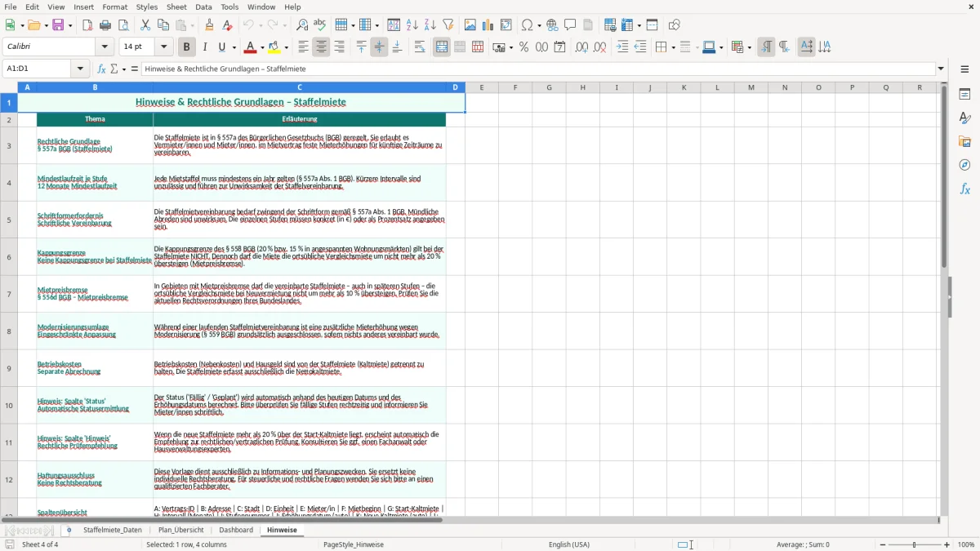Click the Merge and Center Cells icon
This screenshot has width=980, height=551.
(x=442, y=47)
